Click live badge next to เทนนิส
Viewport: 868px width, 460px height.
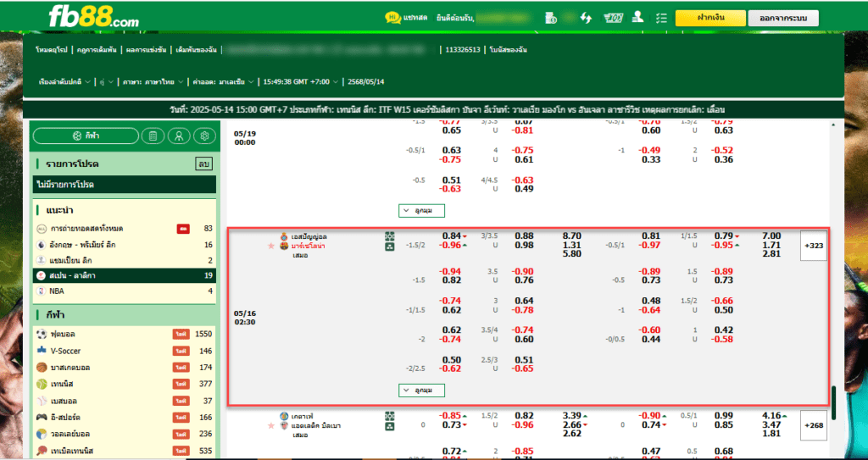(x=181, y=384)
